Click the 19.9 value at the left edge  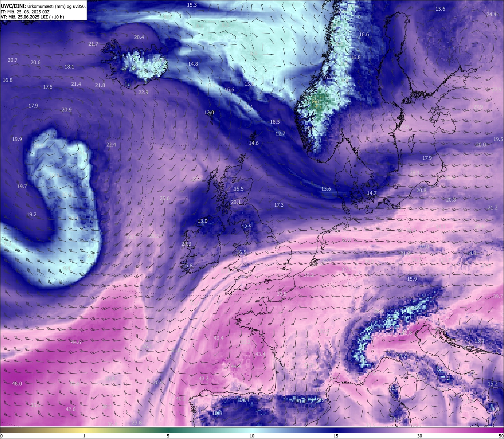[17, 139]
